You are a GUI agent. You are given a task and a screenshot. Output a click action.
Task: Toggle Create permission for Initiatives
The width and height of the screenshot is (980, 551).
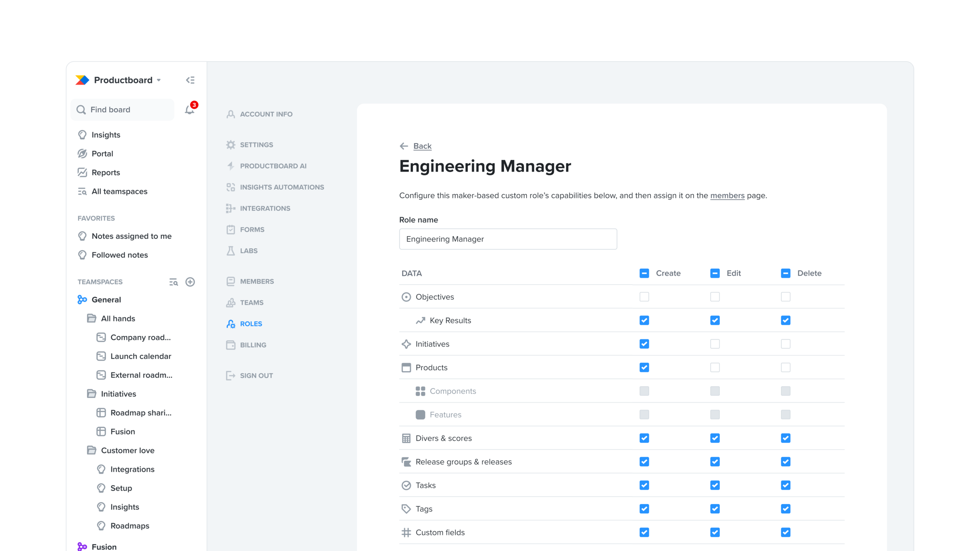[644, 344]
